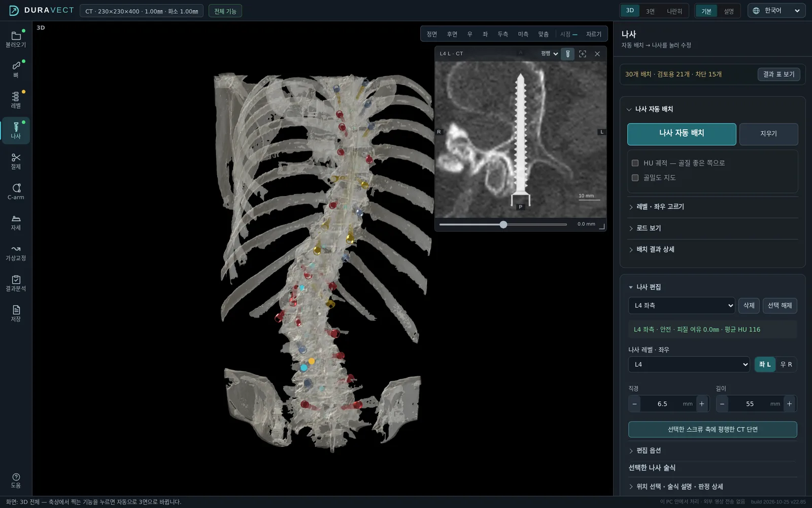Expand 로드 보기 section
812x508 pixels.
pyautogui.click(x=713, y=228)
